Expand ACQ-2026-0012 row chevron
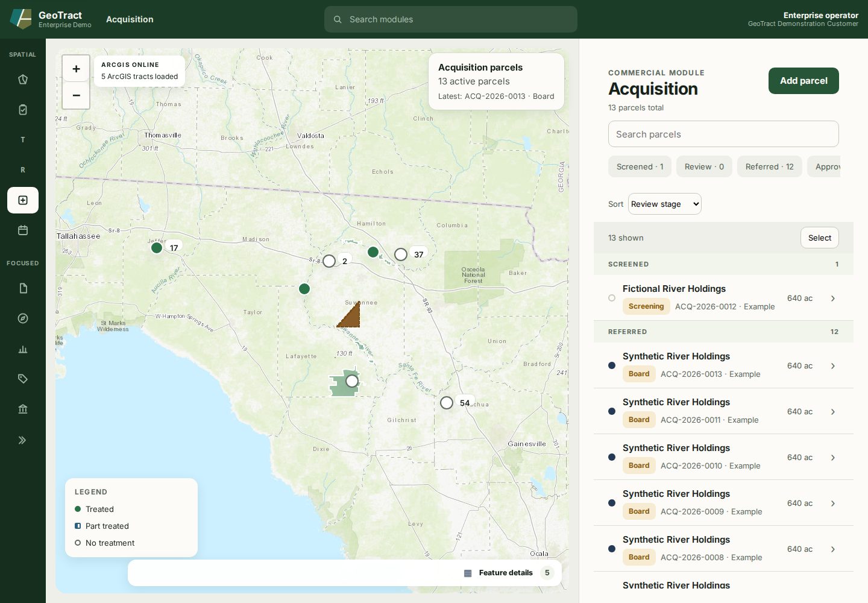The height and width of the screenshot is (603, 868). [x=833, y=298]
